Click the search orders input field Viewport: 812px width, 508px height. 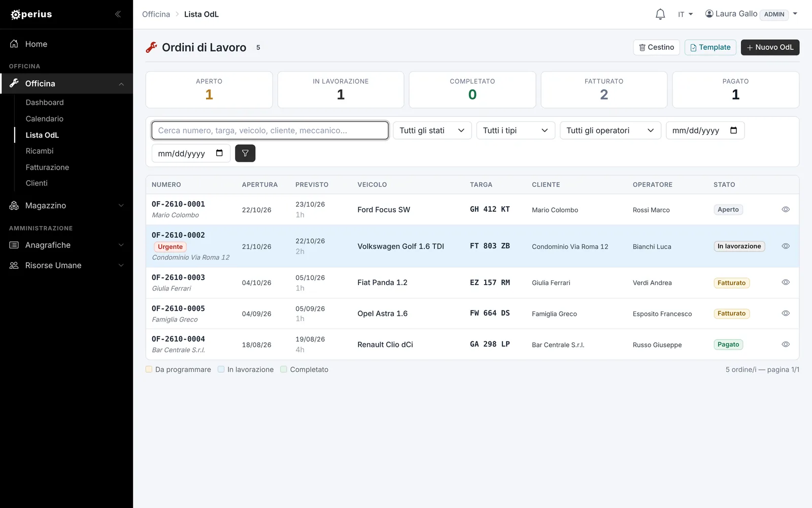(270, 131)
